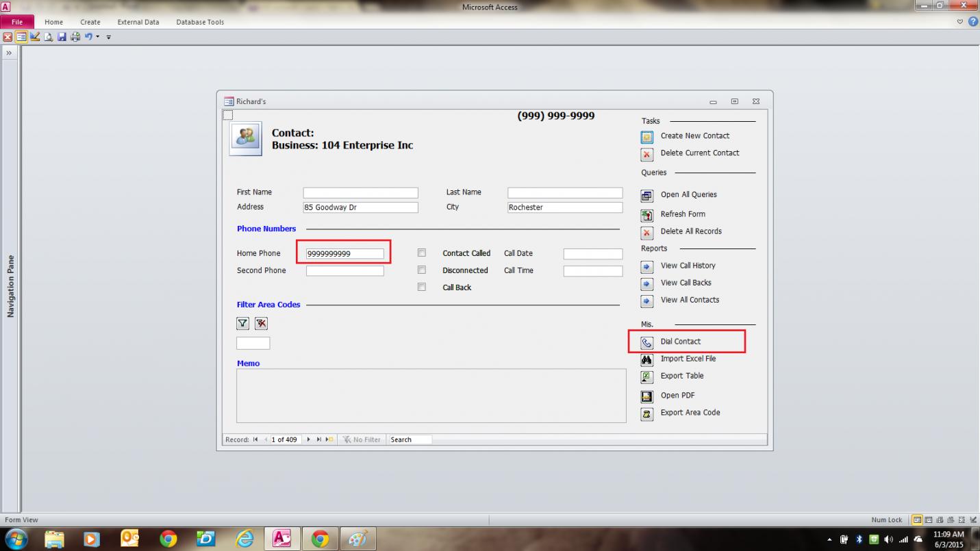The width and height of the screenshot is (980, 551).
Task: Select the City field
Action: [565, 207]
